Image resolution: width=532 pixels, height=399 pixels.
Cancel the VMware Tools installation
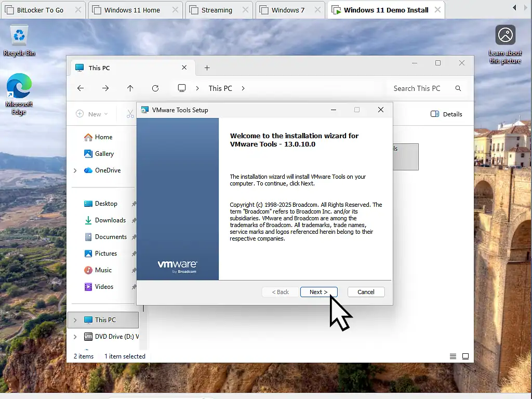coord(366,291)
